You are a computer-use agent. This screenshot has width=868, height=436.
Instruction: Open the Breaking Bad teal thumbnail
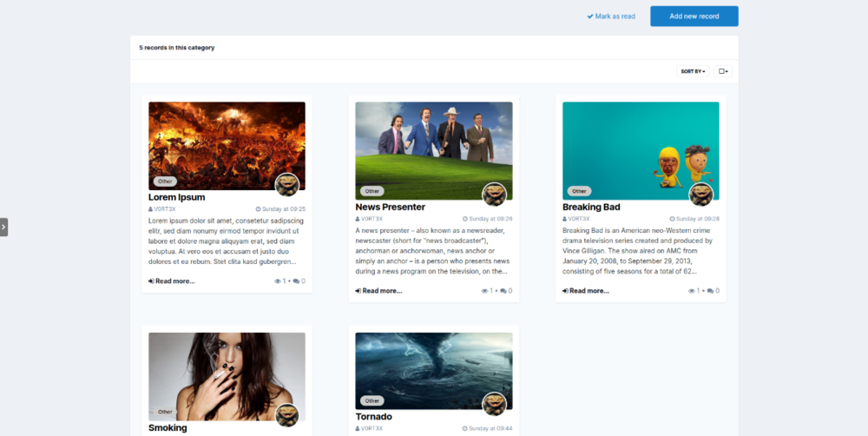(641, 150)
